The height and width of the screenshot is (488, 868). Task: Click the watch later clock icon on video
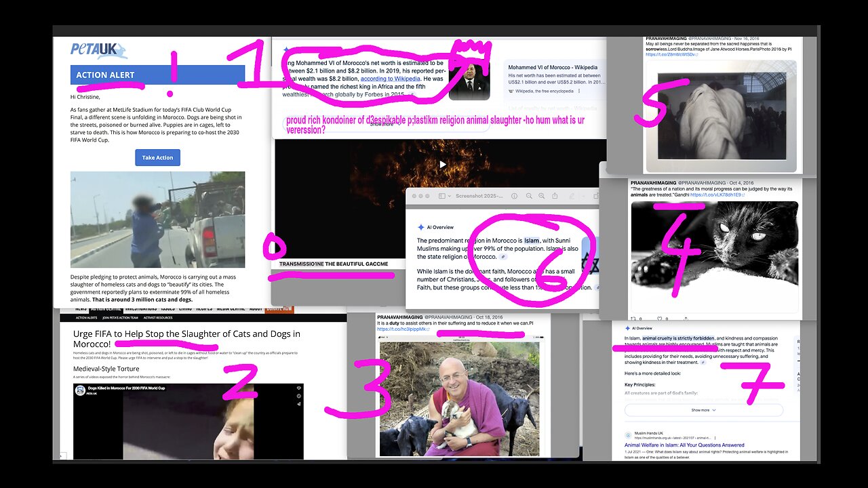point(298,396)
